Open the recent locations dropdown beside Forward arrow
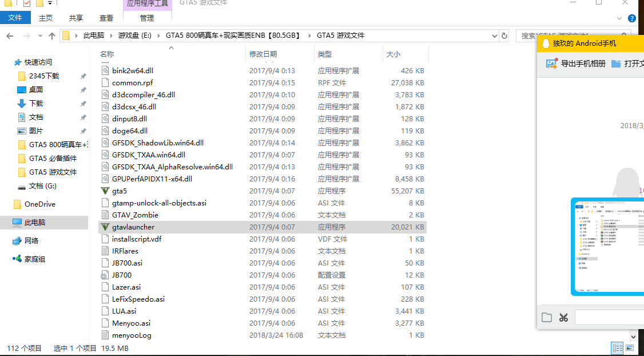This screenshot has width=644, height=356. [x=40, y=35]
